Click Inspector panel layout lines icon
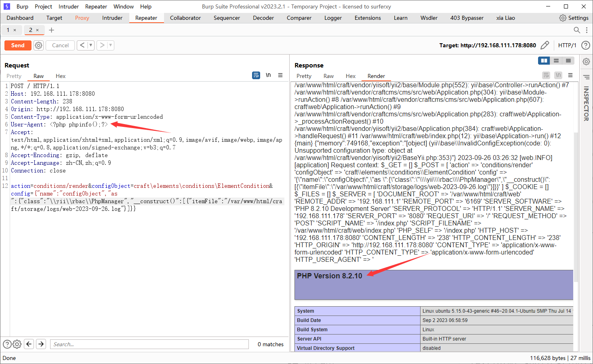Viewport: 593px width, 364px height. pos(586,77)
